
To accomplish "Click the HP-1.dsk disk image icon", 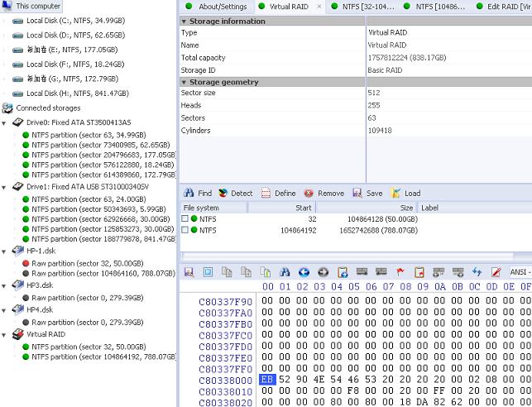I will tap(17, 251).
